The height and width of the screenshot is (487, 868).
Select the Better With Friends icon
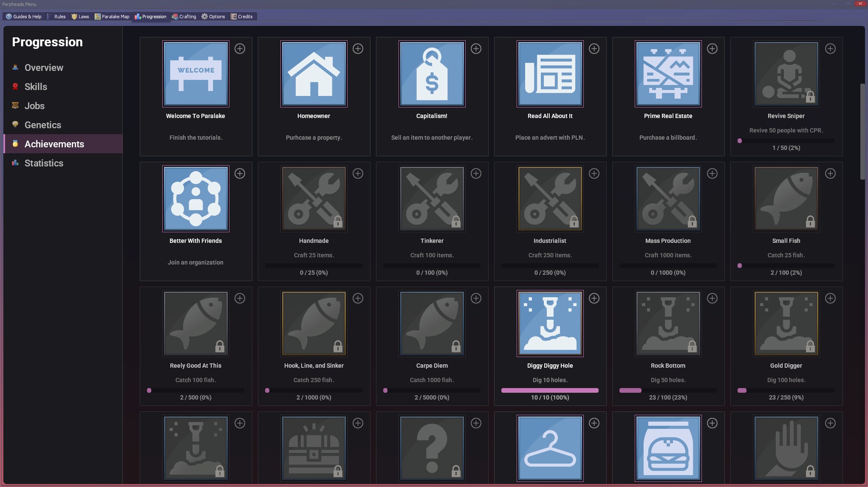pos(196,199)
